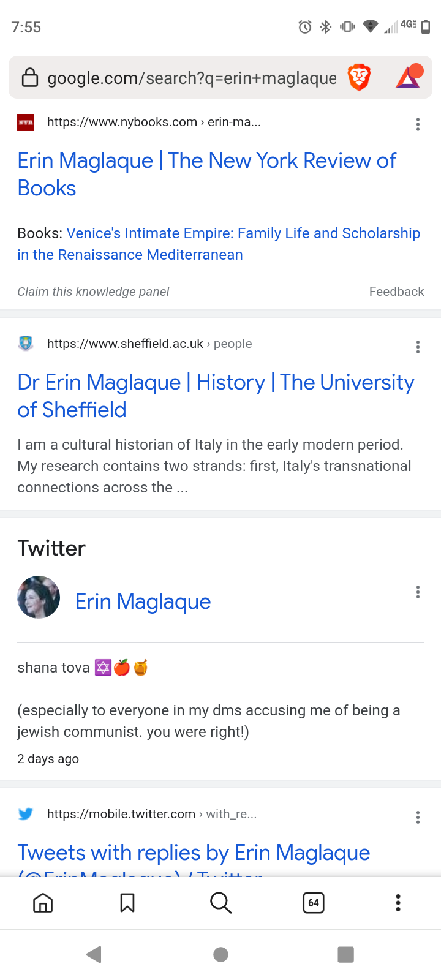
Task: Open Venice's Intimate Empire book link
Action: pos(219,244)
